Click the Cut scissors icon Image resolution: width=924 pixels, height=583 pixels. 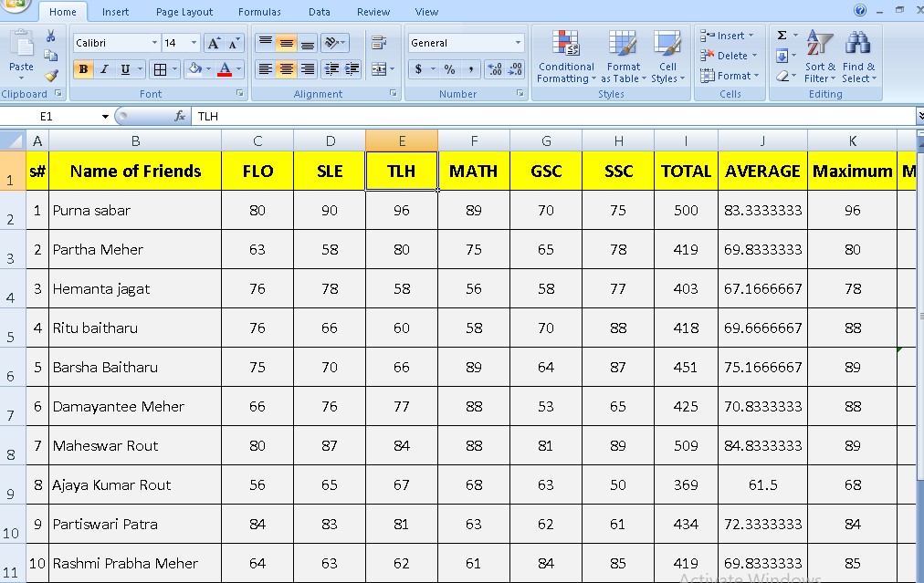coord(51,36)
